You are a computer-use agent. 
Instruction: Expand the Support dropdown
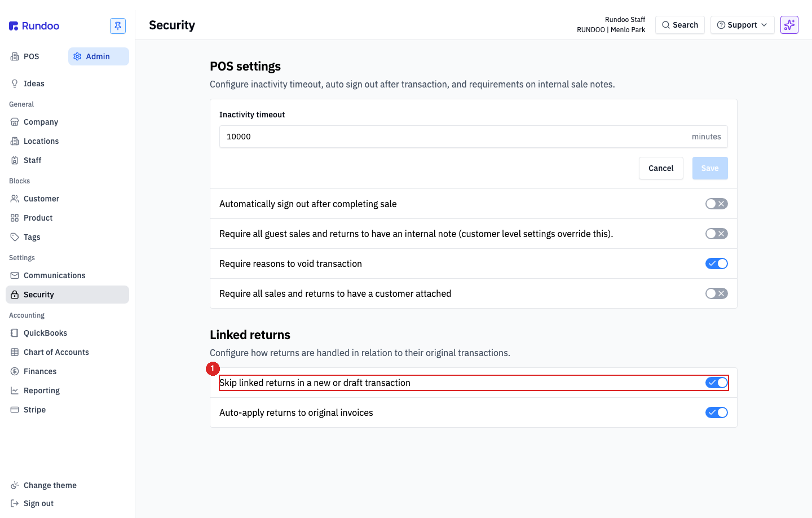click(742, 25)
